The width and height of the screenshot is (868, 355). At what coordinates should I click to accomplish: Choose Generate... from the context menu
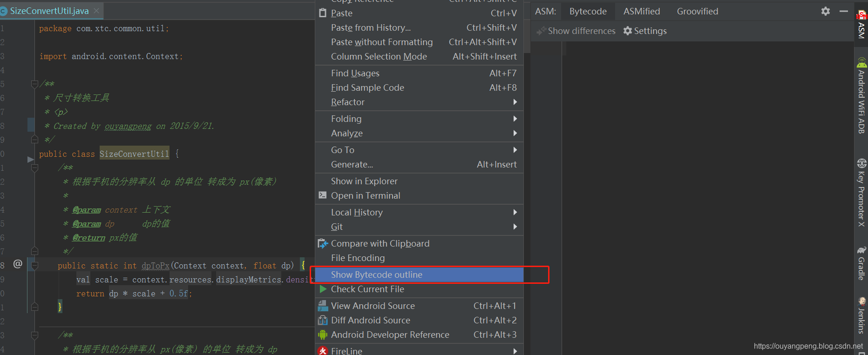click(419, 164)
